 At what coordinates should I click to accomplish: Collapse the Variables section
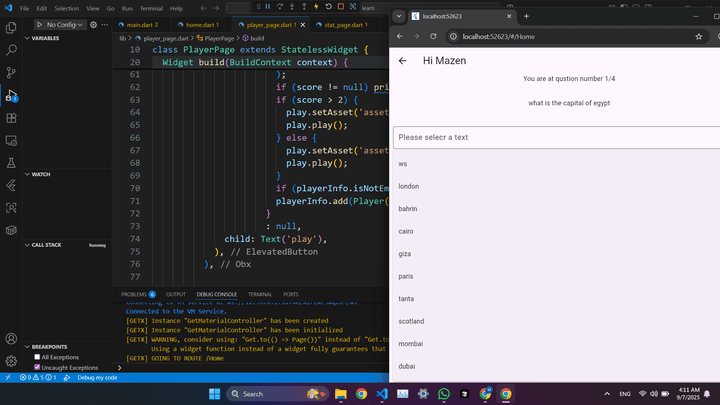[x=46, y=38]
